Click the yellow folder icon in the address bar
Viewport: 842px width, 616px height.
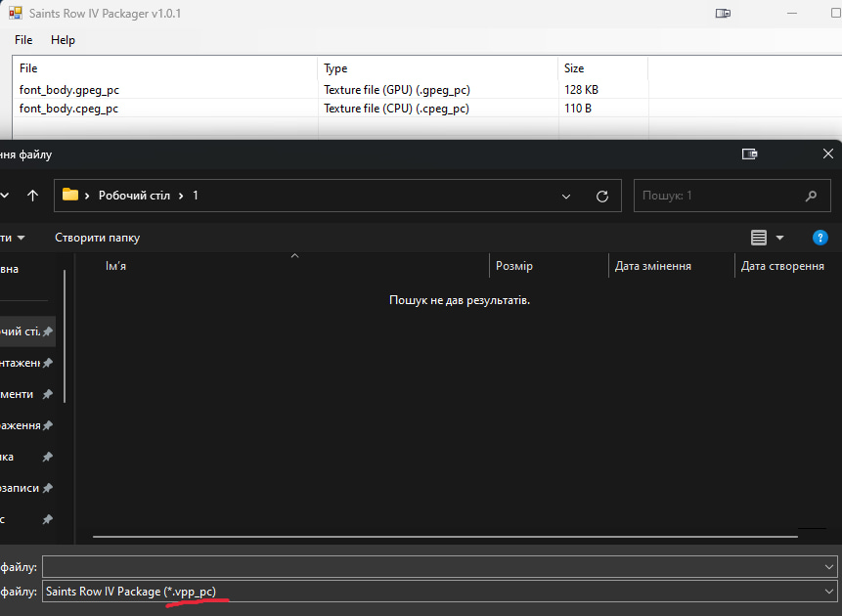tap(70, 195)
